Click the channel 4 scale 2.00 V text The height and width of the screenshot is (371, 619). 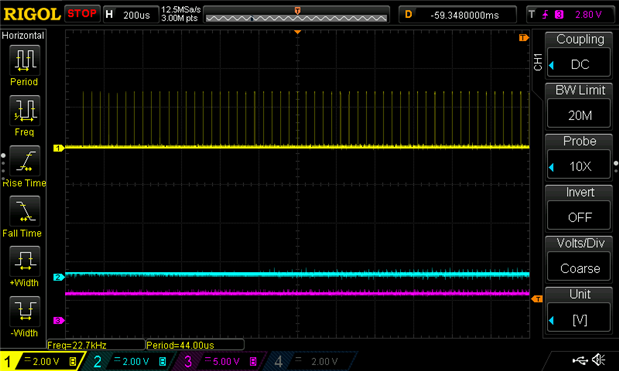tap(324, 362)
